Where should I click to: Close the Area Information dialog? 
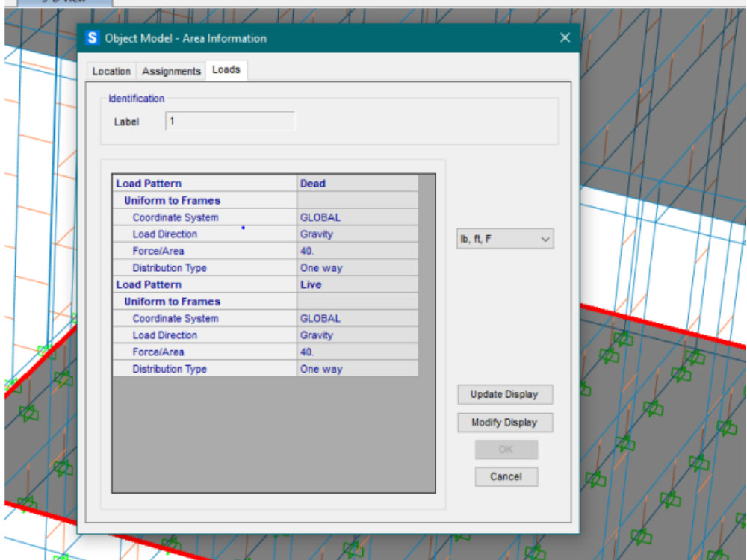565,37
